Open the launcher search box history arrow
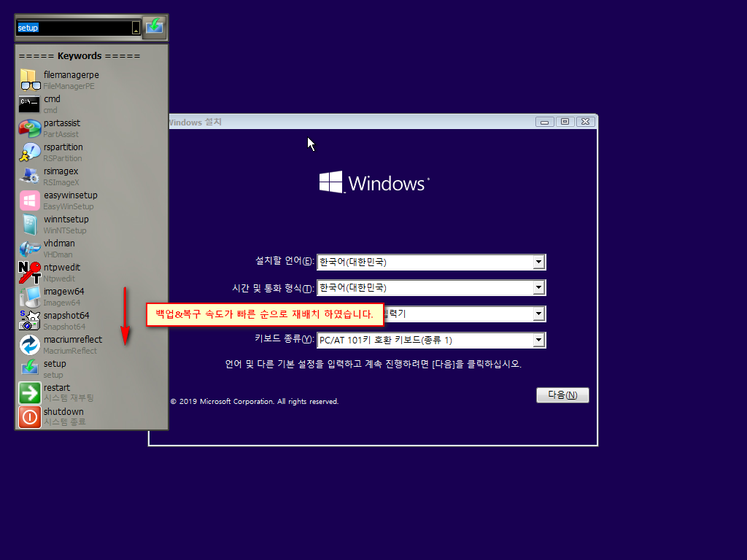Viewport: 747px width, 560px height. pyautogui.click(x=136, y=28)
